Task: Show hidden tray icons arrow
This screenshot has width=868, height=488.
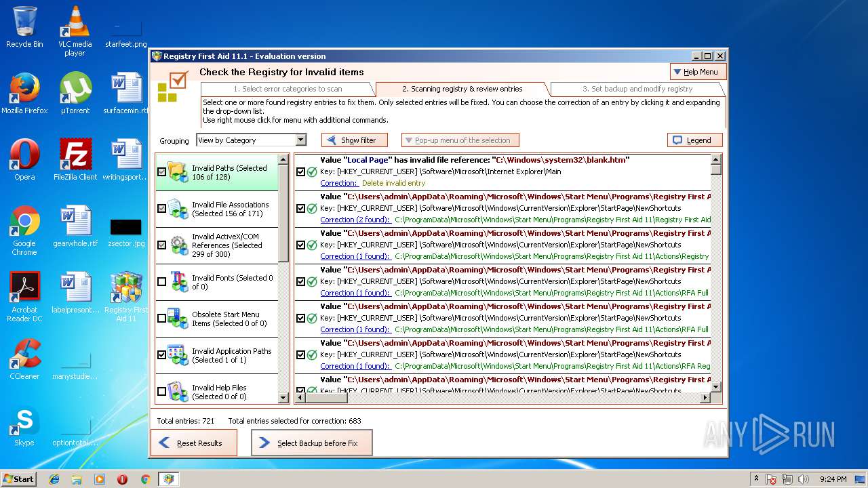Action: click(x=757, y=479)
